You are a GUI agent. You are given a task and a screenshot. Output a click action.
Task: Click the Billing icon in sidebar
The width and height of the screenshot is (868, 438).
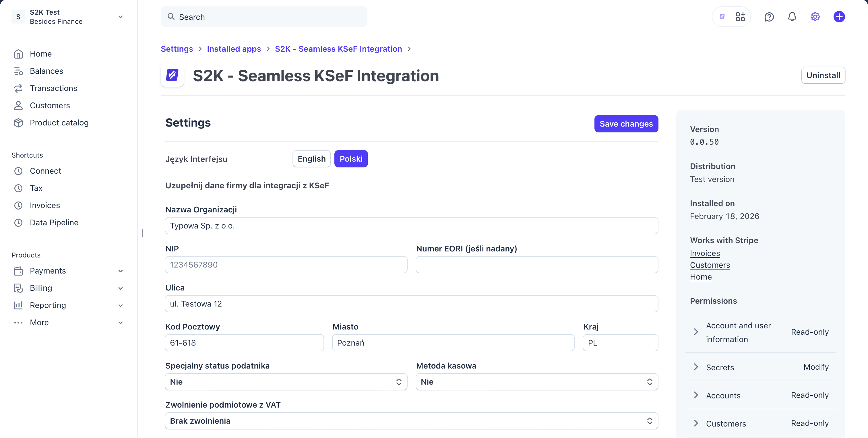tap(18, 288)
